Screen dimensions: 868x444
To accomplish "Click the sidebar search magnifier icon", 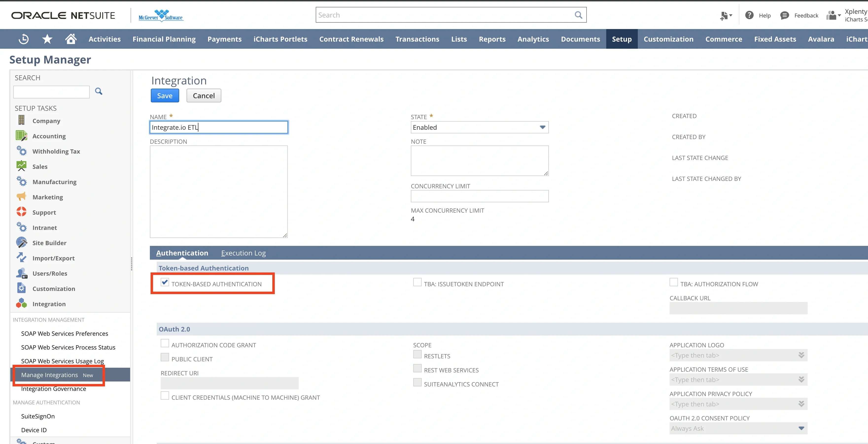I will pyautogui.click(x=98, y=91).
